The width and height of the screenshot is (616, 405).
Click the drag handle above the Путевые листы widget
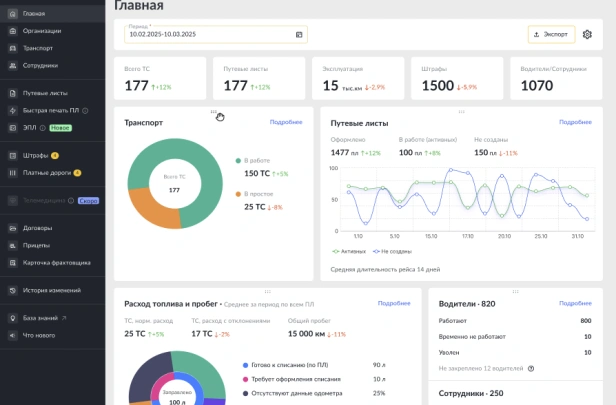coord(462,112)
